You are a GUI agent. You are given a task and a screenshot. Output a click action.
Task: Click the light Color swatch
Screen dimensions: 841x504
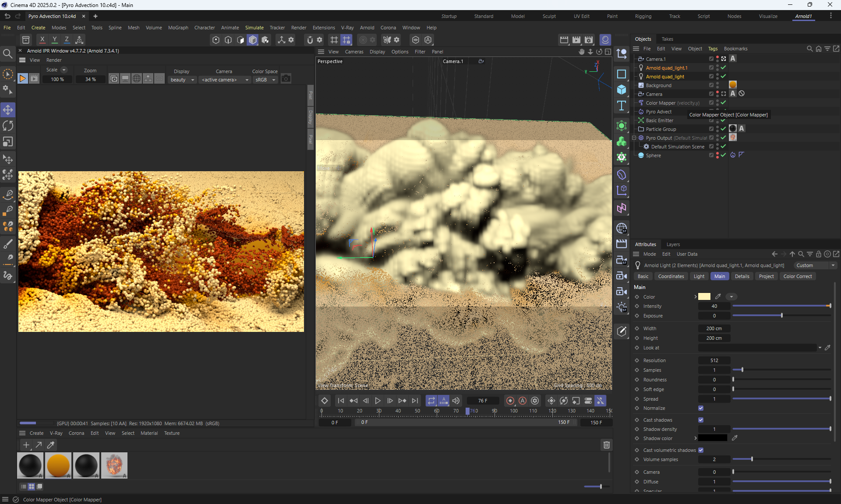click(704, 297)
